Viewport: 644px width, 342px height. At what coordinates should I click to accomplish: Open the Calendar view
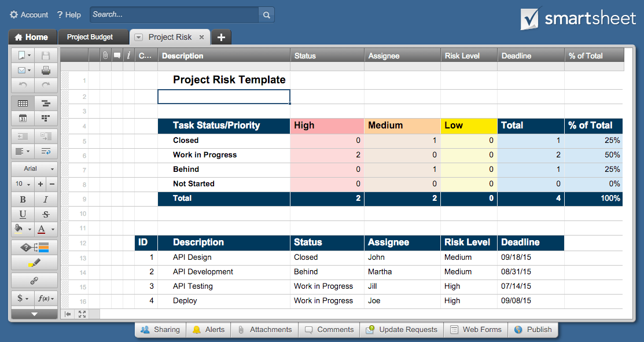pyautogui.click(x=23, y=118)
